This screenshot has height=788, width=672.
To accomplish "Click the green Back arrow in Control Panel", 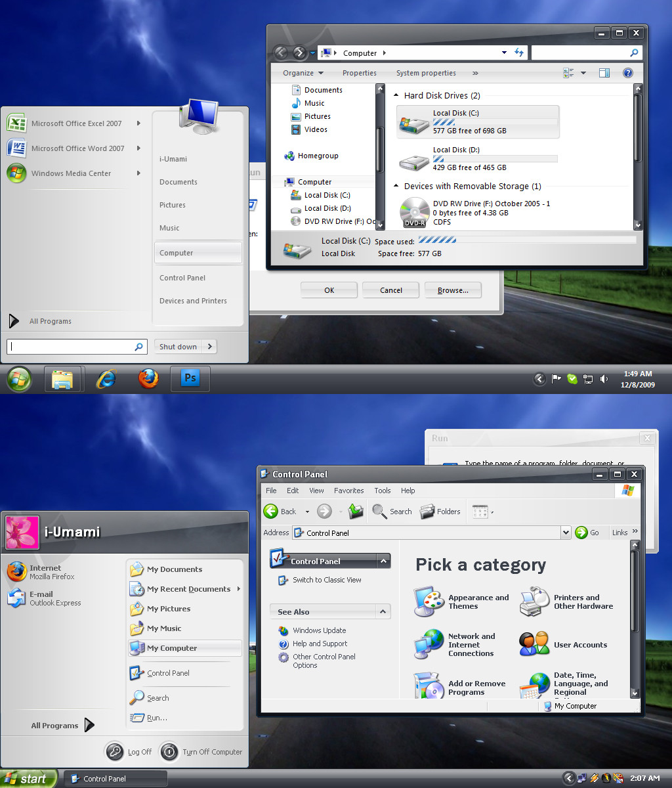I will [x=270, y=512].
